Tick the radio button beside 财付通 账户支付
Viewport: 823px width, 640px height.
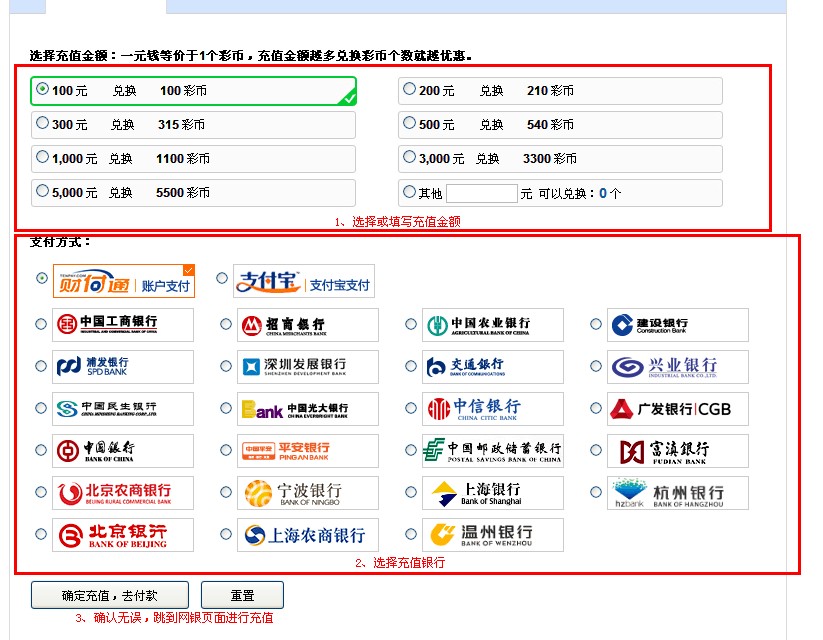[x=42, y=278]
